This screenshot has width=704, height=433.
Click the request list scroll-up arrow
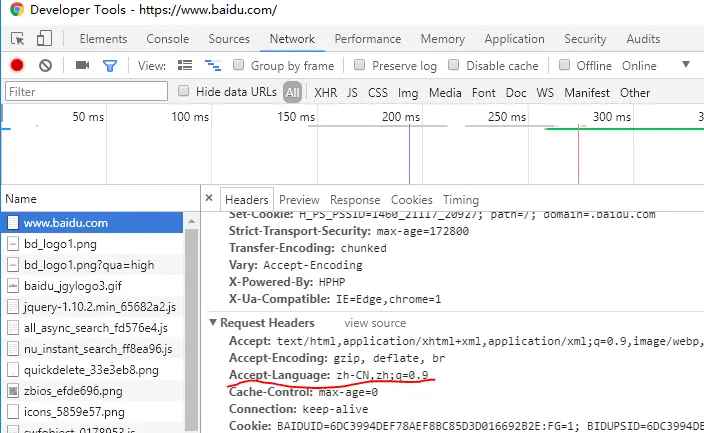191,221
